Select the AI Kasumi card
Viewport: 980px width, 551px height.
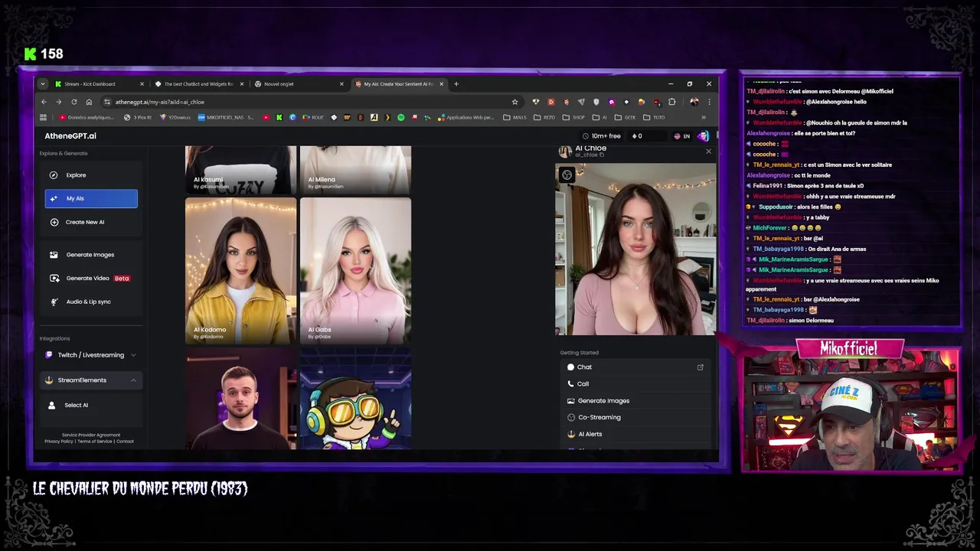[240, 170]
